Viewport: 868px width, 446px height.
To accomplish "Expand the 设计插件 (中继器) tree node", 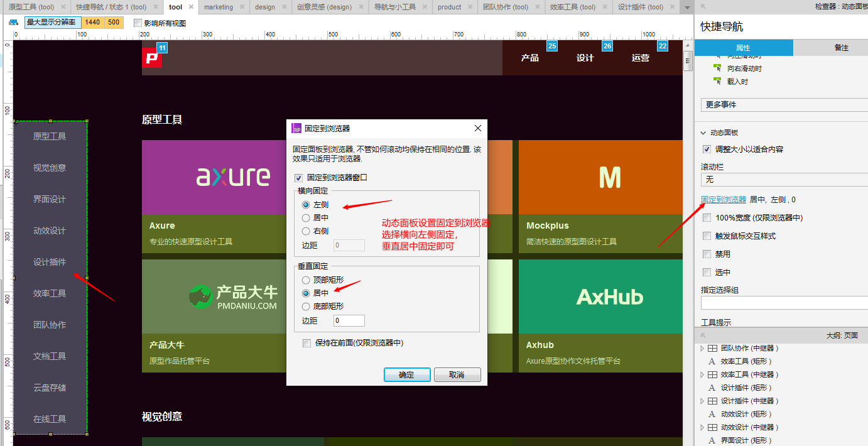I will [x=702, y=401].
